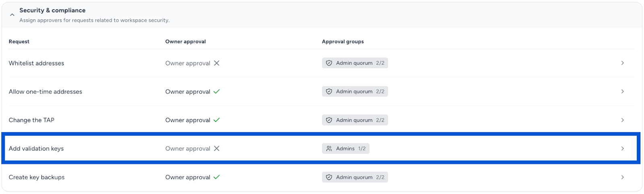Click the Admins people icon in Add validation keys row
Image resolution: width=644 pixels, height=194 pixels.
coord(329,149)
